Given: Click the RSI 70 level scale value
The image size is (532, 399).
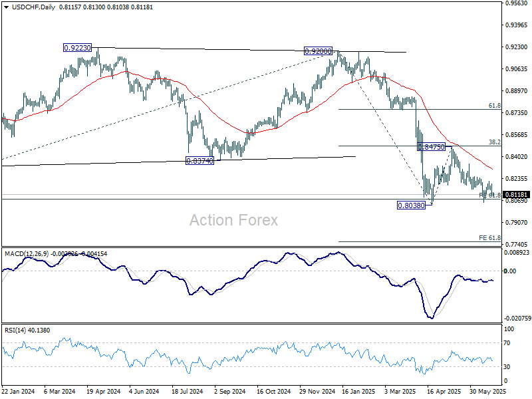Looking at the screenshot, I should (x=507, y=343).
